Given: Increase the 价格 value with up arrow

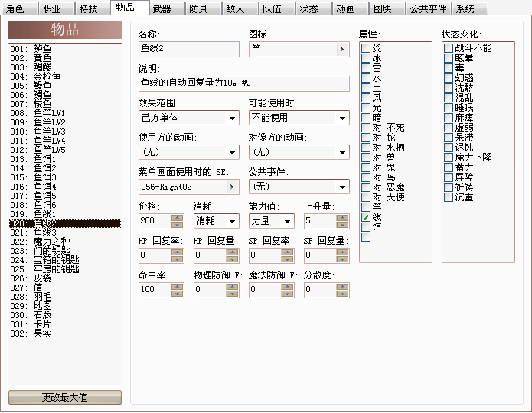Looking at the screenshot, I should 177,218.
